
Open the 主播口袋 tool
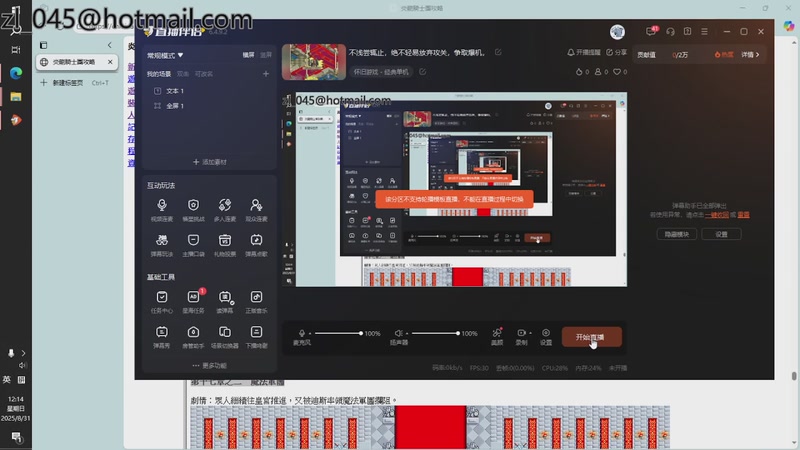[x=193, y=245]
